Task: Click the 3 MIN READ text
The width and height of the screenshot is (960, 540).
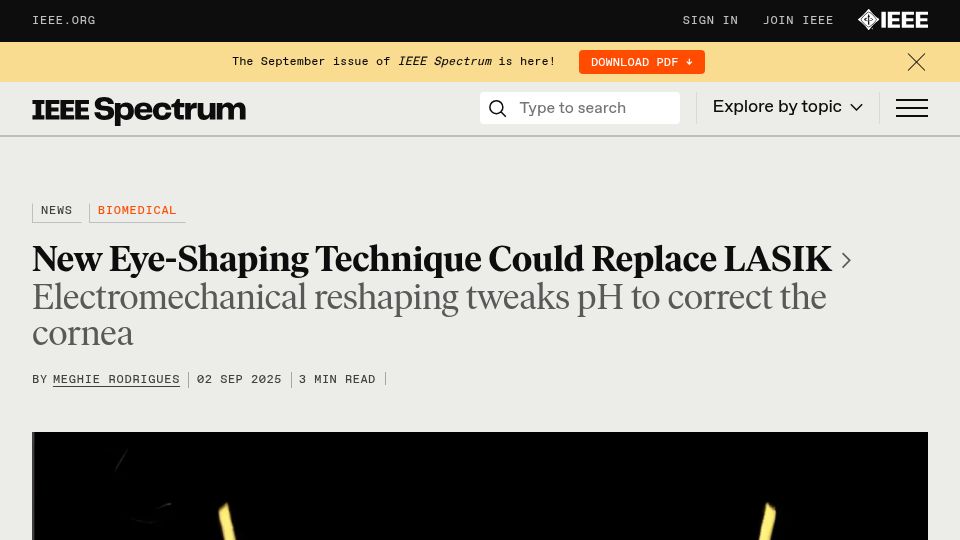Action: pos(337,380)
